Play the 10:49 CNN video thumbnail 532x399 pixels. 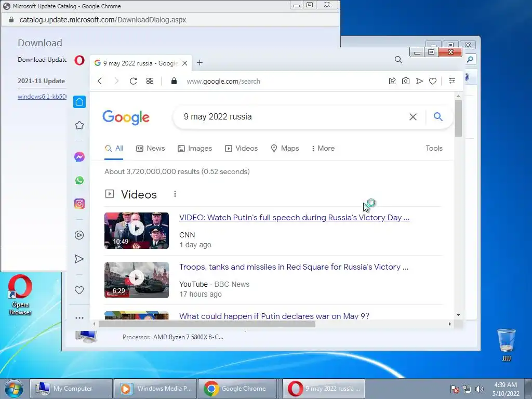(137, 231)
